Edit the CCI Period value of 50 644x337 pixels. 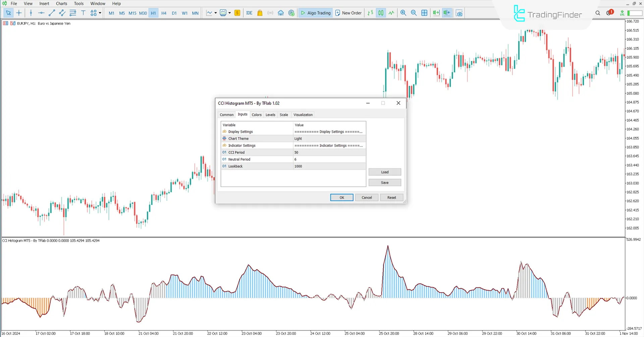pyautogui.click(x=329, y=152)
